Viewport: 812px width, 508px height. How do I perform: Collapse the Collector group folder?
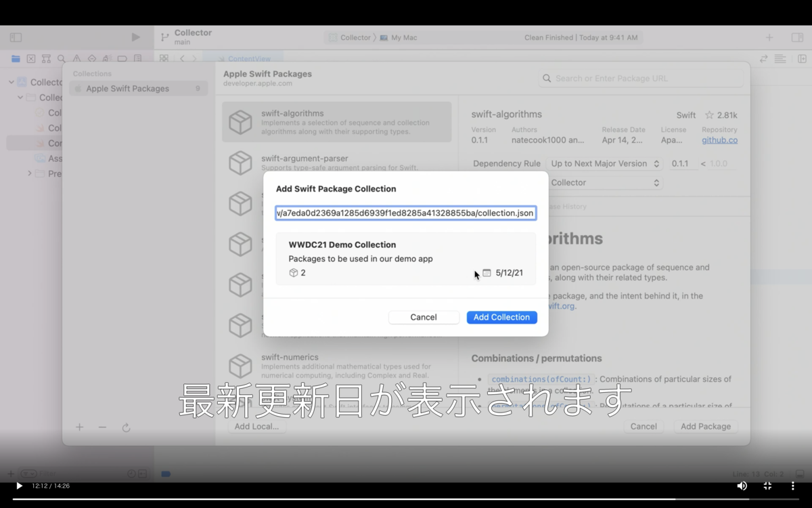click(20, 98)
